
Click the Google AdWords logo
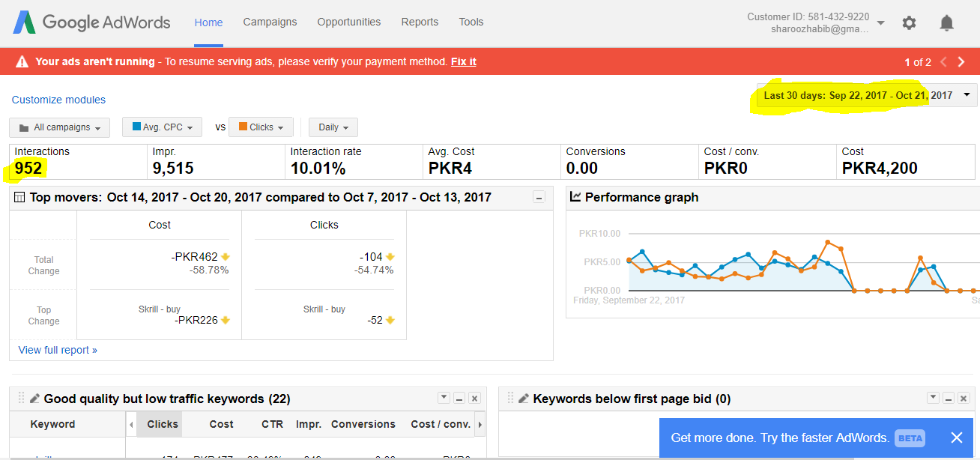tap(91, 22)
